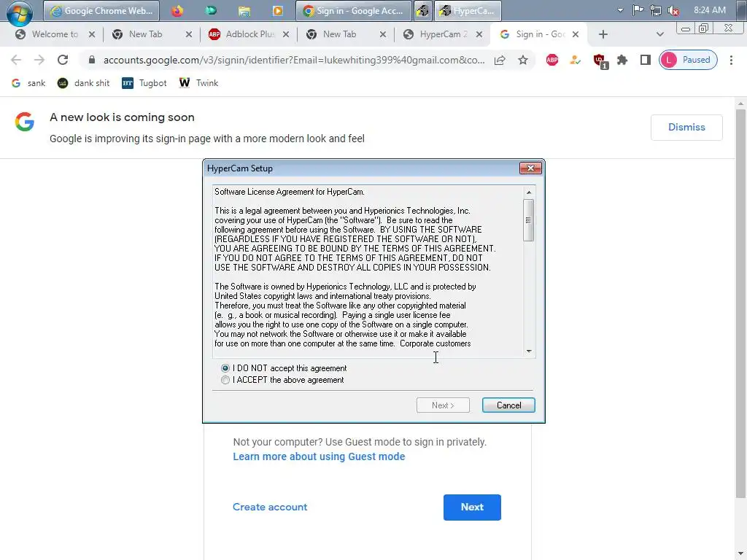Switch to the first New Tab

146,34
